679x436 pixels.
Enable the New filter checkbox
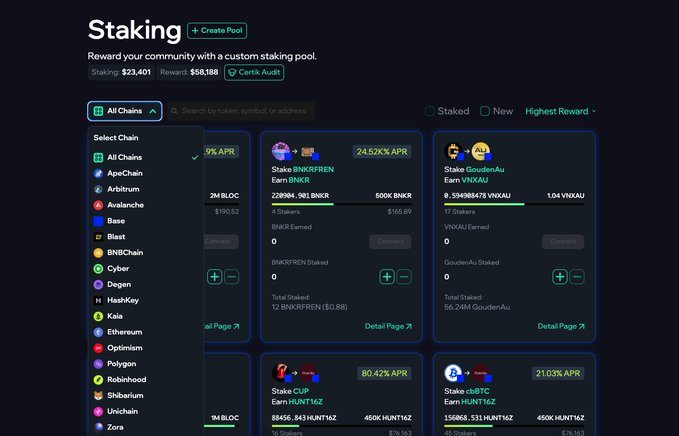(x=485, y=111)
